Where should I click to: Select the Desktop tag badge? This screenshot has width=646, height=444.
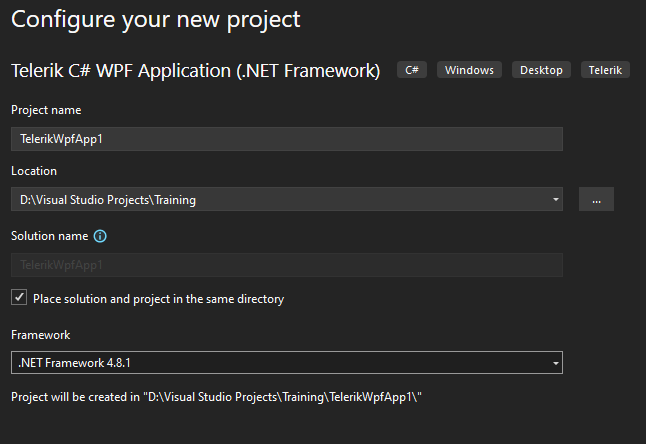pos(542,70)
